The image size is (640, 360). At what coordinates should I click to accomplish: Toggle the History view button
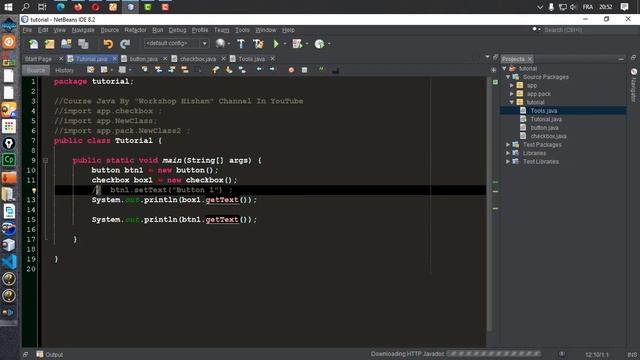tap(64, 70)
